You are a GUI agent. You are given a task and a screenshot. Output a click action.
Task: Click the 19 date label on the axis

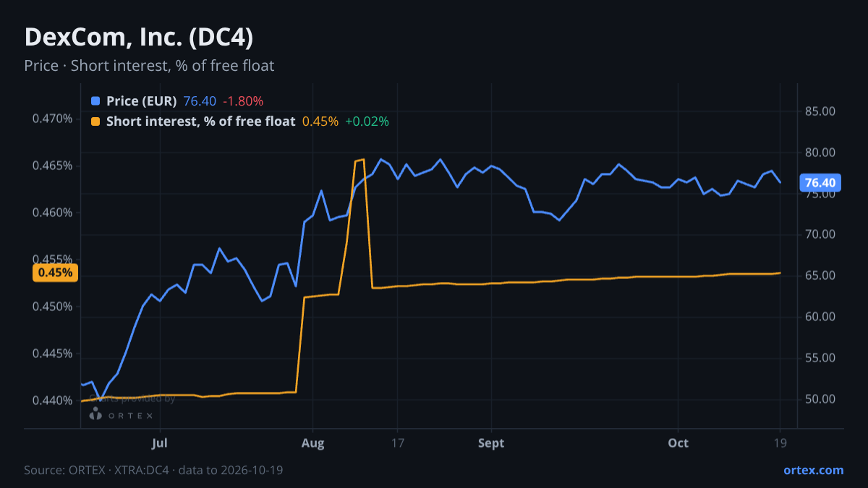pyautogui.click(x=780, y=442)
